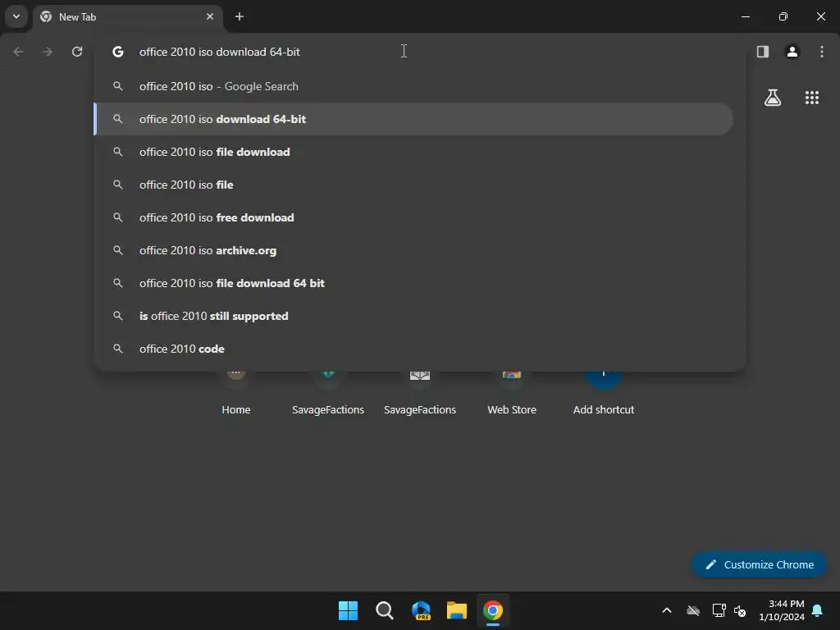This screenshot has width=840, height=630.
Task: Click Add shortcut
Action: pyautogui.click(x=604, y=393)
